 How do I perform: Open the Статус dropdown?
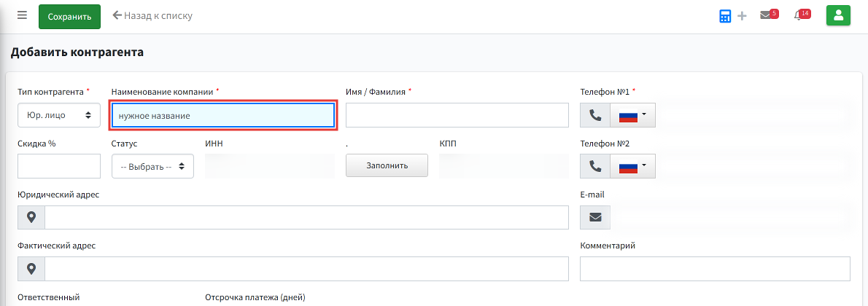point(152,166)
